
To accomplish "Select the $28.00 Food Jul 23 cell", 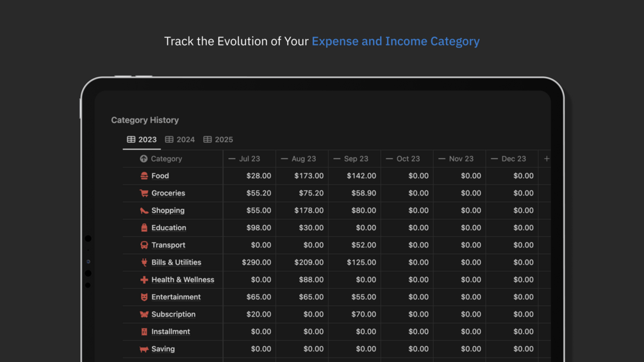I will [249, 176].
